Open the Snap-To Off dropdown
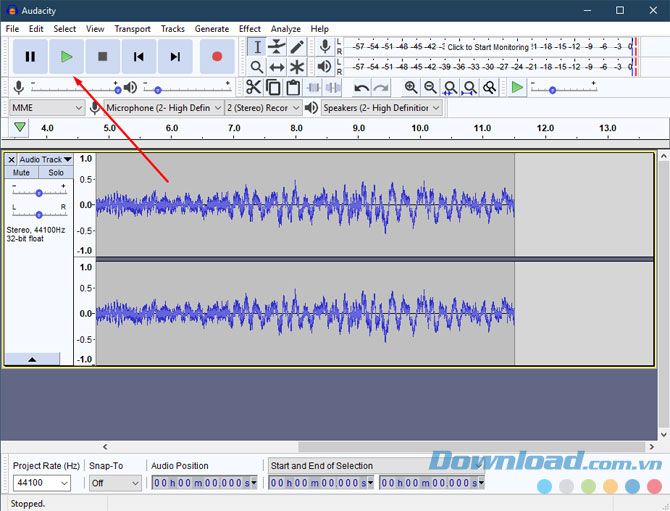This screenshot has height=511, width=670. point(115,483)
